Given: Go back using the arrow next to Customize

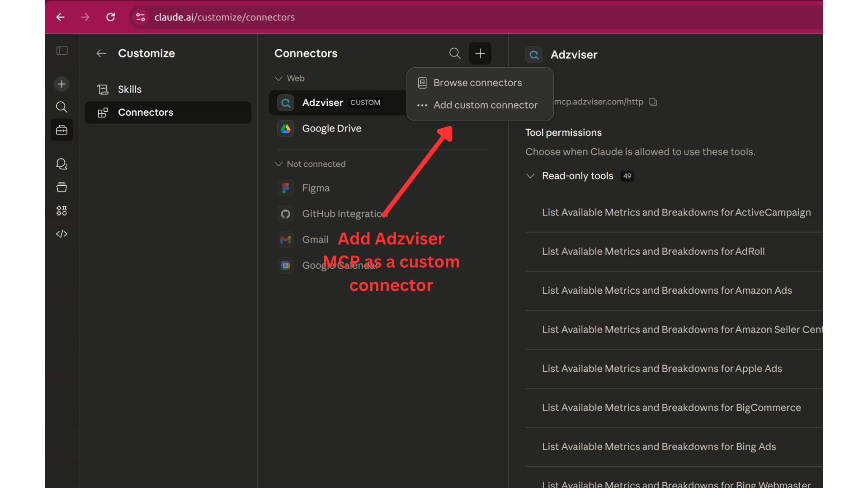Looking at the screenshot, I should point(101,53).
